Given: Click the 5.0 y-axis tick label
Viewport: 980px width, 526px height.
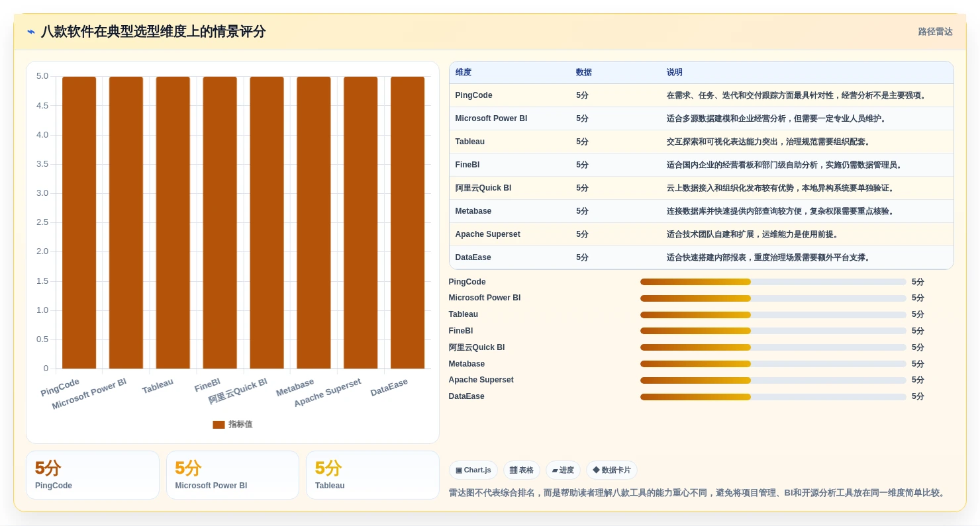Looking at the screenshot, I should (42, 76).
